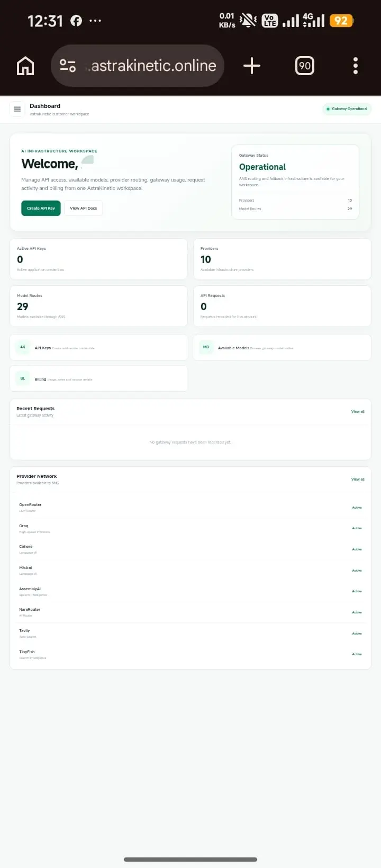Click the TinyFish provider name
381x868 pixels.
point(27,652)
